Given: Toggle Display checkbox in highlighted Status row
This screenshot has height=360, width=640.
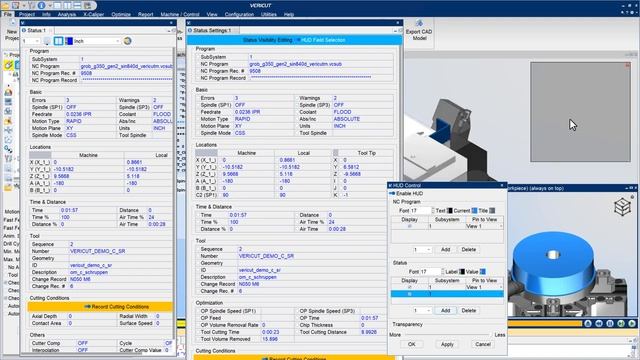Looking at the screenshot, I should (x=409, y=294).
